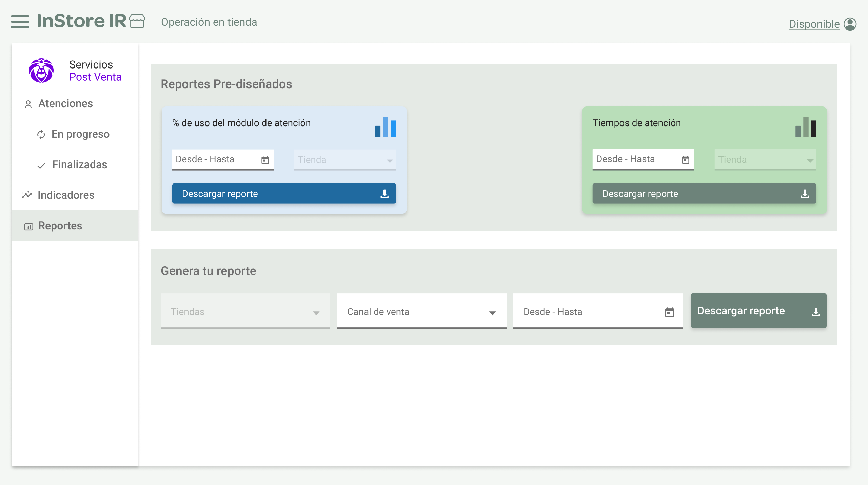The height and width of the screenshot is (485, 868).
Task: Click calendar icon in Genera tu reporte
Action: tap(669, 312)
